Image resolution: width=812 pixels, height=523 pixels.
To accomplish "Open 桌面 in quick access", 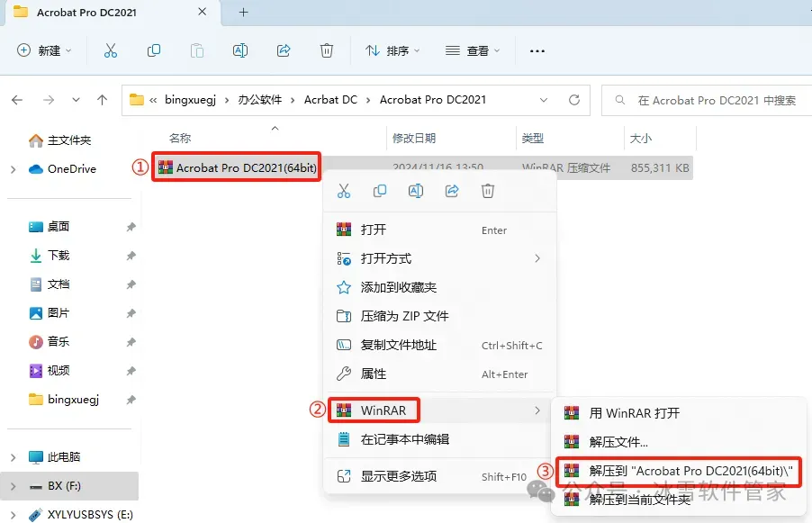I will pos(50,227).
